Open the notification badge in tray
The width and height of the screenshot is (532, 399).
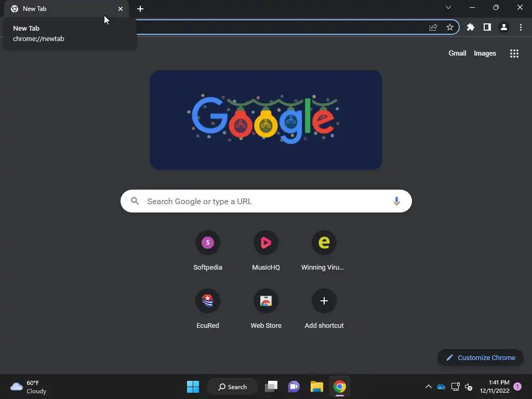[x=517, y=387]
